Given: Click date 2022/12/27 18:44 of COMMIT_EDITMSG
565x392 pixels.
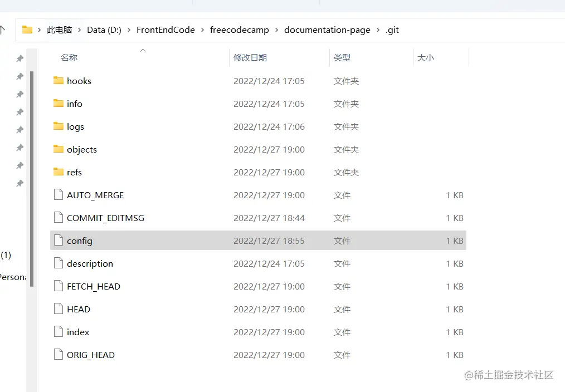Looking at the screenshot, I should [x=269, y=218].
